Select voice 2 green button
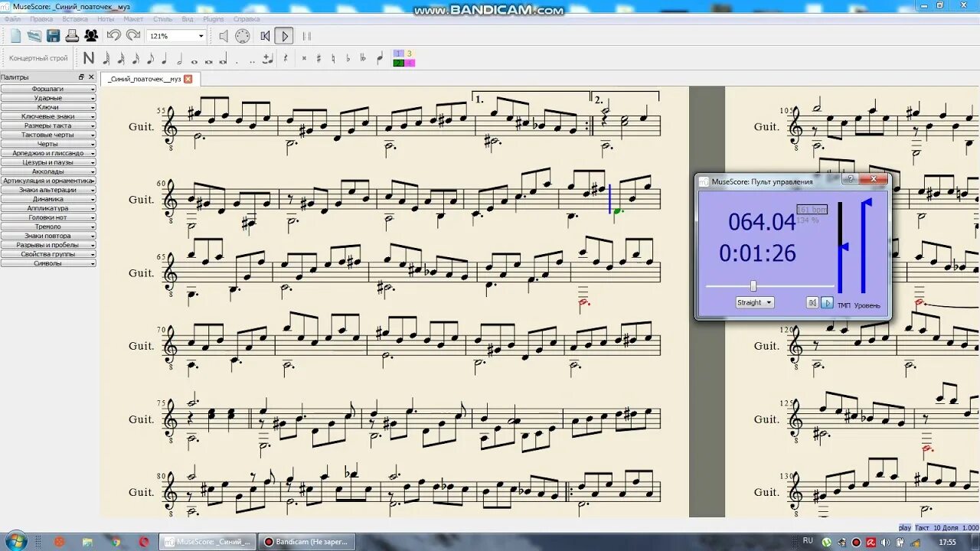980x551 pixels. [398, 63]
